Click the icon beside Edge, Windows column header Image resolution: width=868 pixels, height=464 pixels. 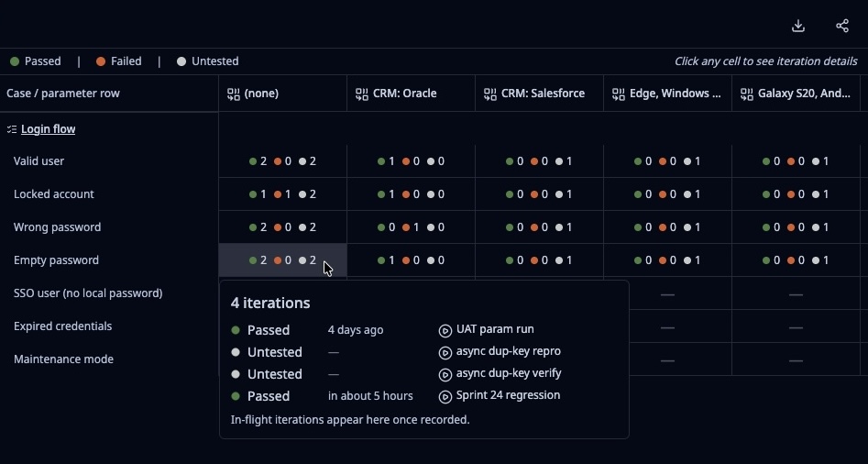619,94
